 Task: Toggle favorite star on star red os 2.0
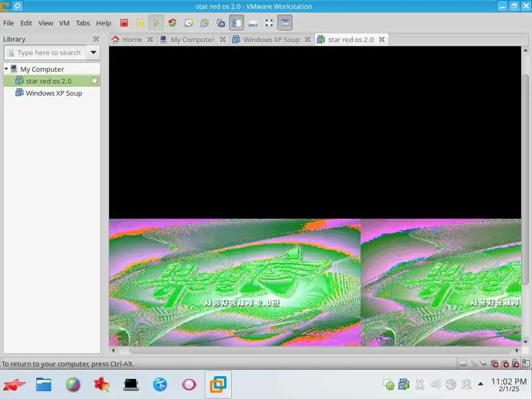point(95,81)
